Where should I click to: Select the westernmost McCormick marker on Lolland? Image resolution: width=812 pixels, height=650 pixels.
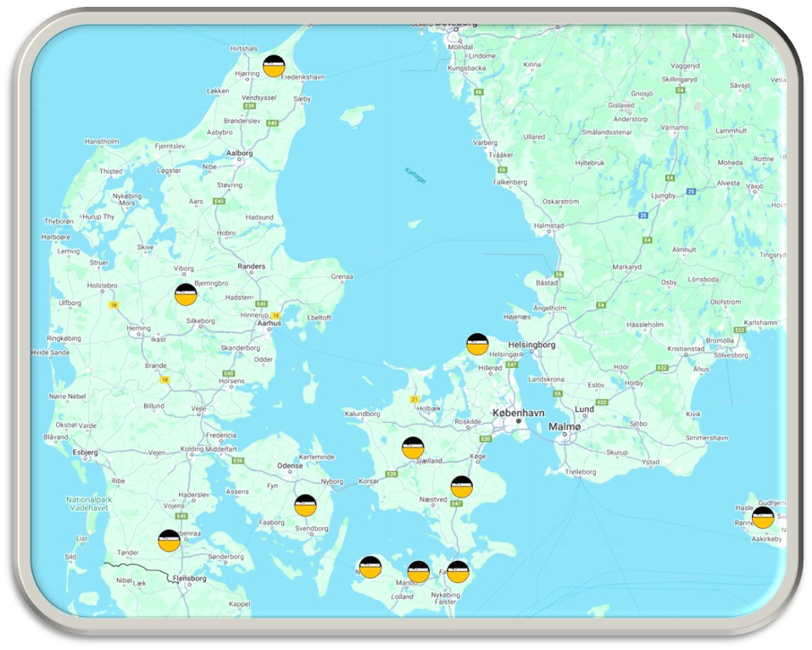[x=370, y=567]
